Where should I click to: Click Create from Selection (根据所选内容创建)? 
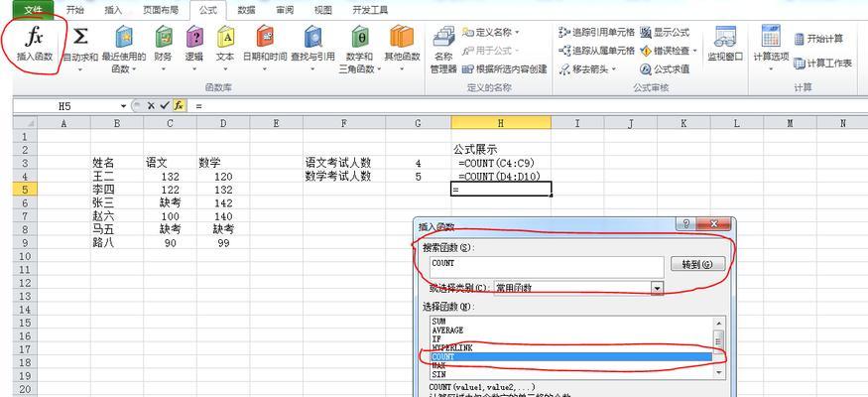point(504,69)
